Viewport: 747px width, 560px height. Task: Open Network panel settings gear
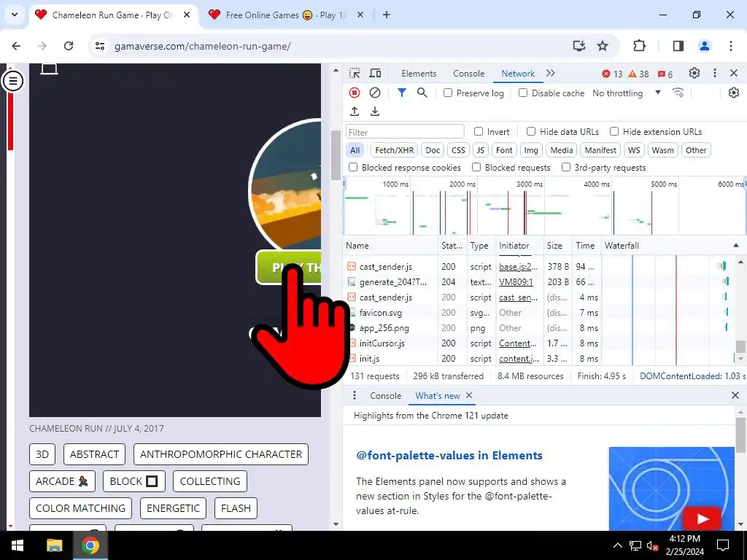tap(734, 93)
